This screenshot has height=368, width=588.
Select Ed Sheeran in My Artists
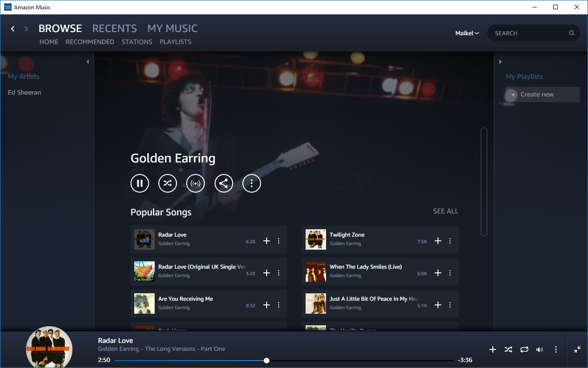click(25, 92)
